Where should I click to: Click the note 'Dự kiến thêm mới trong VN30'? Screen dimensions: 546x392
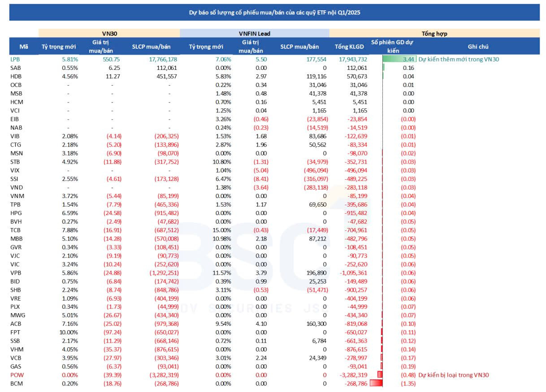(459, 59)
